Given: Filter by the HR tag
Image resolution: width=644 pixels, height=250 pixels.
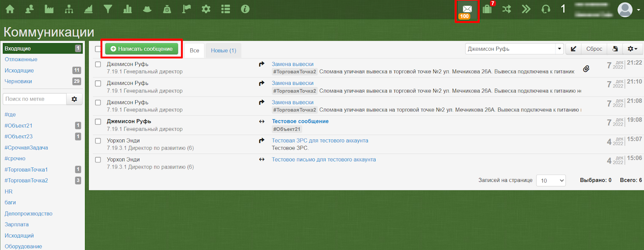Looking at the screenshot, I should click(8, 192).
